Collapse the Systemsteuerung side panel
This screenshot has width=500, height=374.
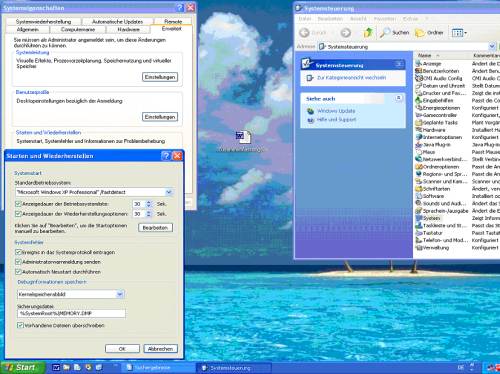pos(399,64)
